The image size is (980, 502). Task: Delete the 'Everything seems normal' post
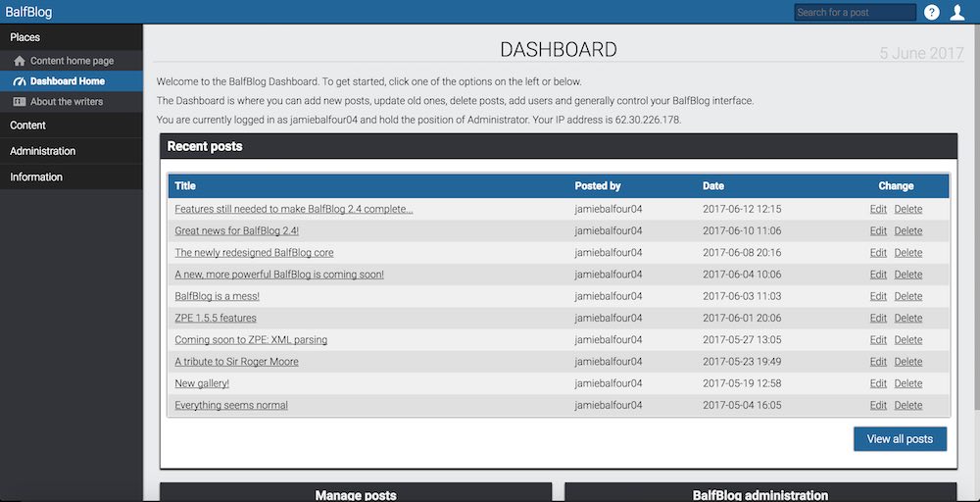pyautogui.click(x=907, y=405)
